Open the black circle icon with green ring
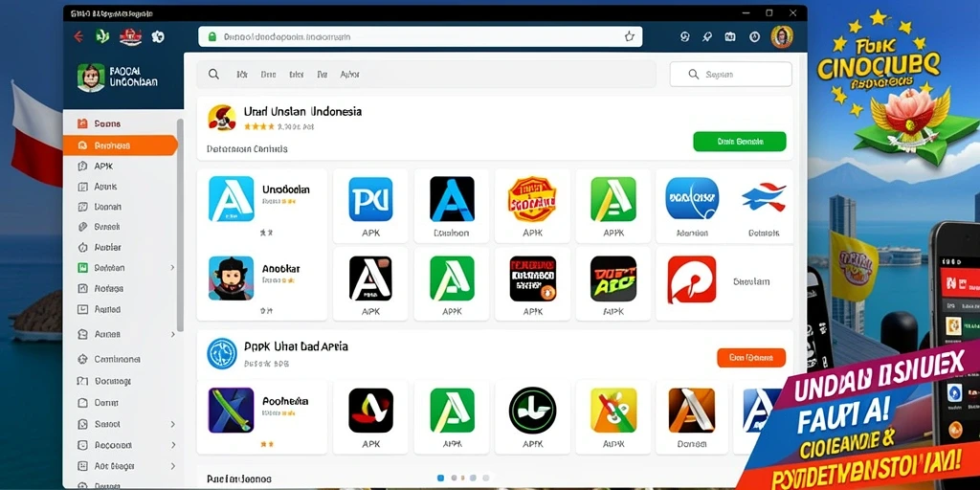Screen dimensions: 980x490 tap(532, 411)
